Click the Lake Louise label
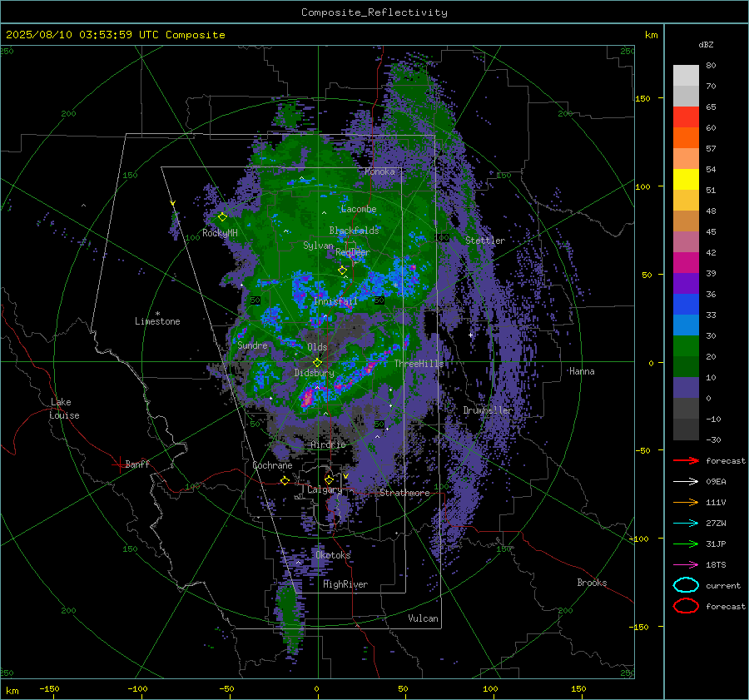This screenshot has width=749, height=700. (x=64, y=409)
